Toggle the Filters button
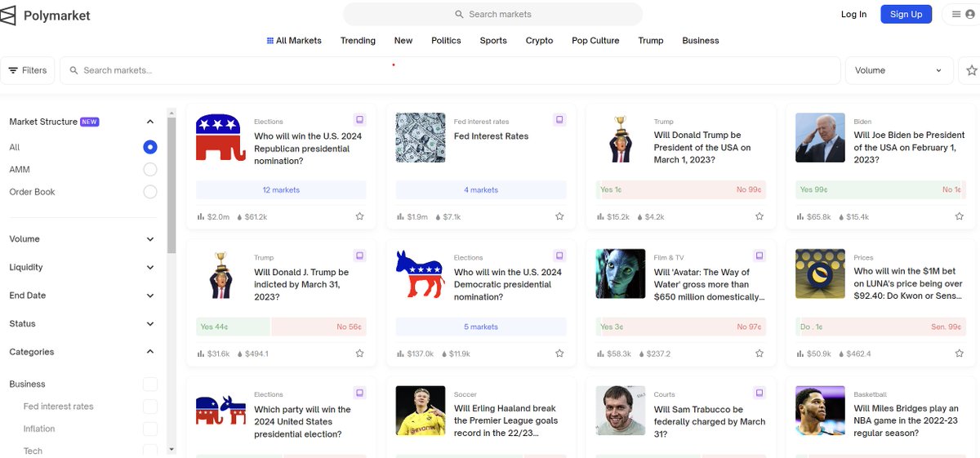This screenshot has height=458, width=980. [28, 70]
